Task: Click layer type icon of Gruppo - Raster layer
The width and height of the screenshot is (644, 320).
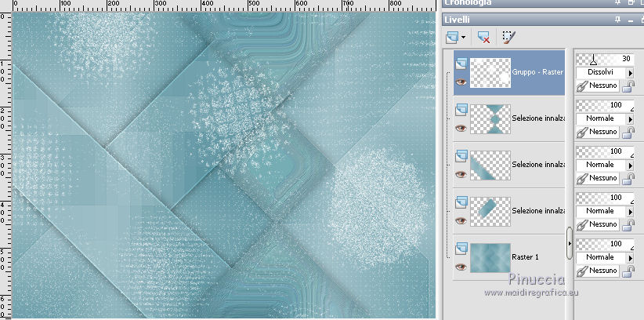Action: (x=461, y=63)
